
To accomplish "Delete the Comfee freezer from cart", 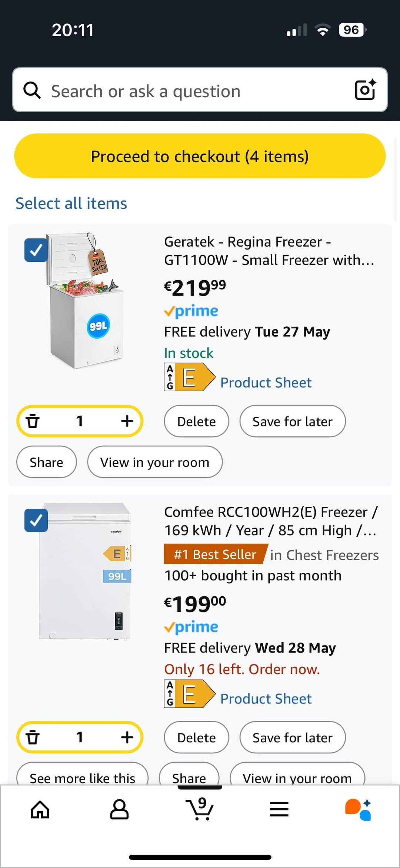I will tap(196, 737).
